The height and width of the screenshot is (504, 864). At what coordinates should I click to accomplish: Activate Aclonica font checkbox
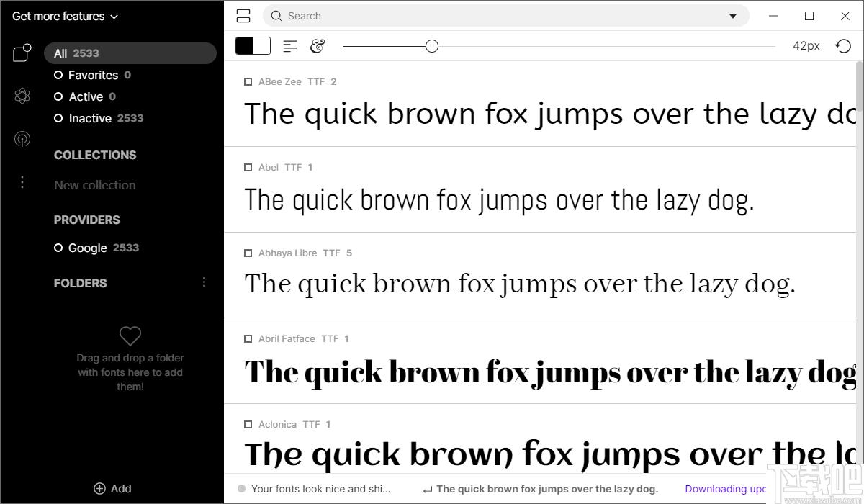pyautogui.click(x=248, y=425)
